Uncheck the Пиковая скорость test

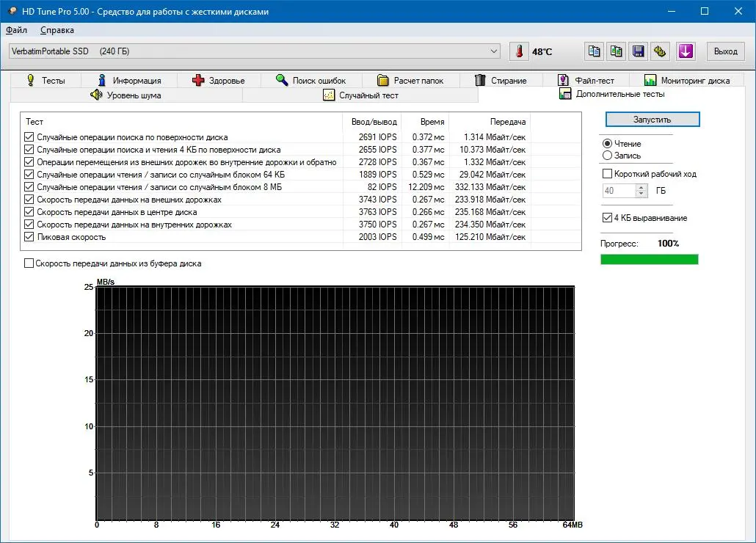29,237
